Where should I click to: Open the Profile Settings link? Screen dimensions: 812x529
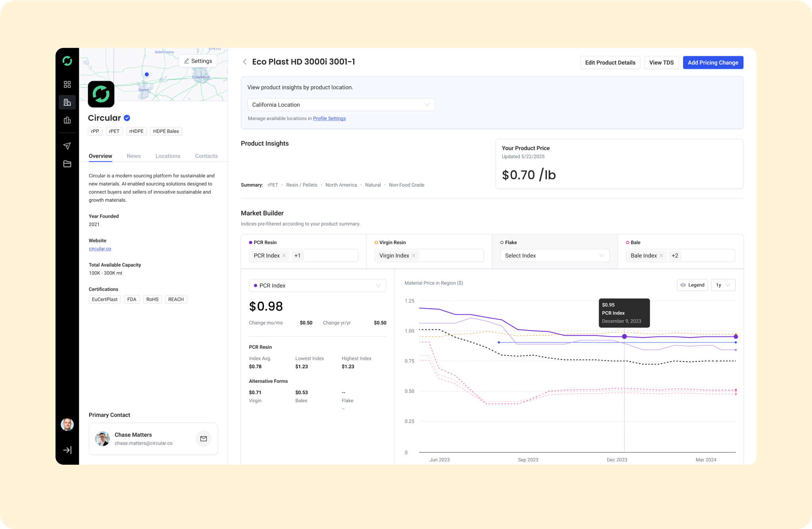[329, 118]
